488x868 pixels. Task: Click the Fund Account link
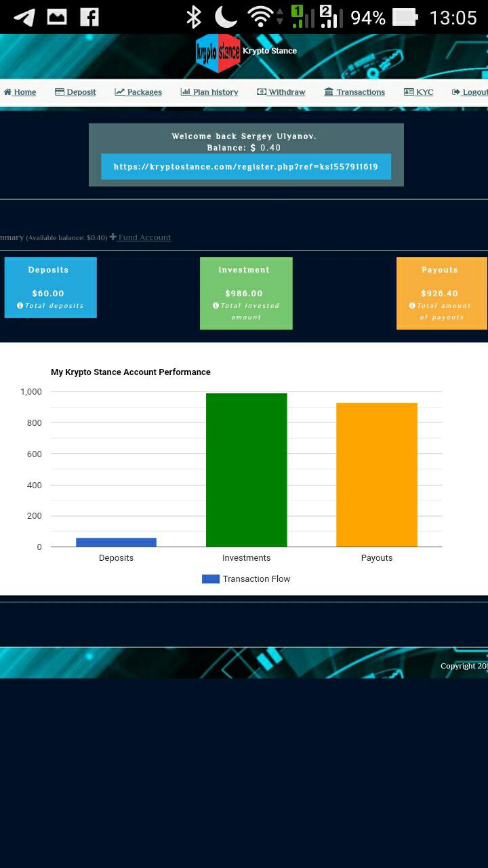[x=140, y=237]
